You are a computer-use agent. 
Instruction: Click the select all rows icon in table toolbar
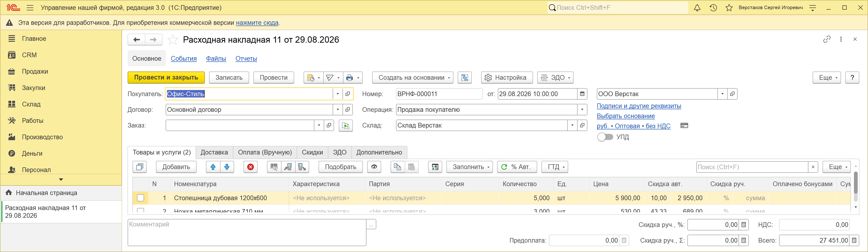click(140, 167)
